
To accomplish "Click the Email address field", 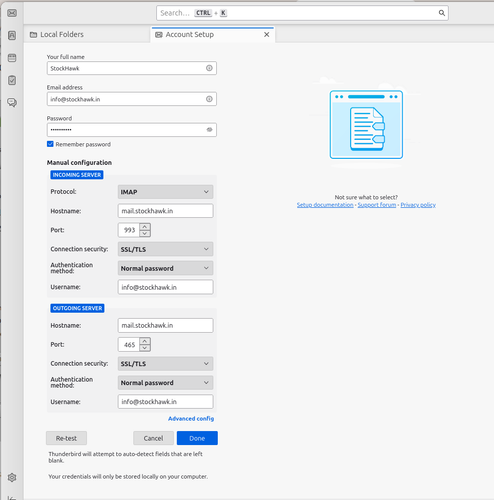I will point(132,99).
